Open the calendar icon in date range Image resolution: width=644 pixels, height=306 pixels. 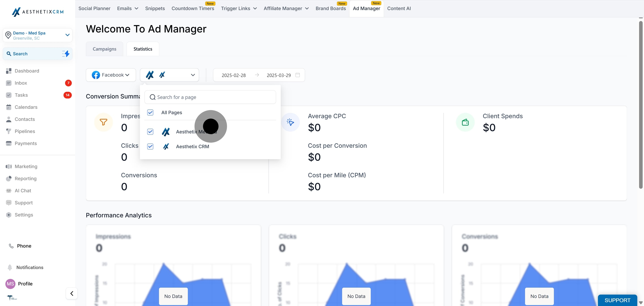point(297,75)
